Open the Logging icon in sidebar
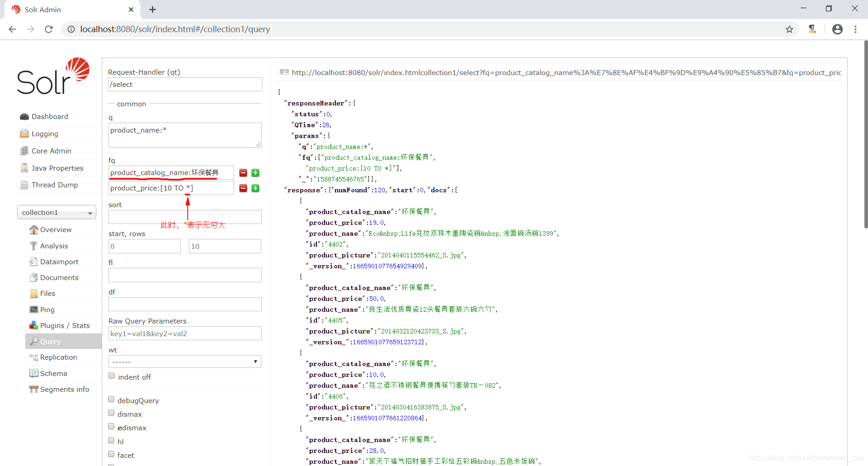The width and height of the screenshot is (868, 466). click(x=24, y=133)
